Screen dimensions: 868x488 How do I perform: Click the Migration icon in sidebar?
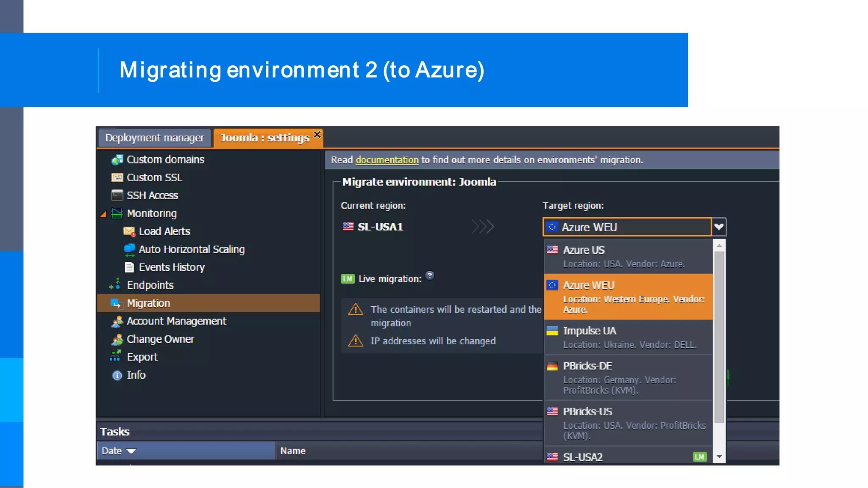point(116,303)
